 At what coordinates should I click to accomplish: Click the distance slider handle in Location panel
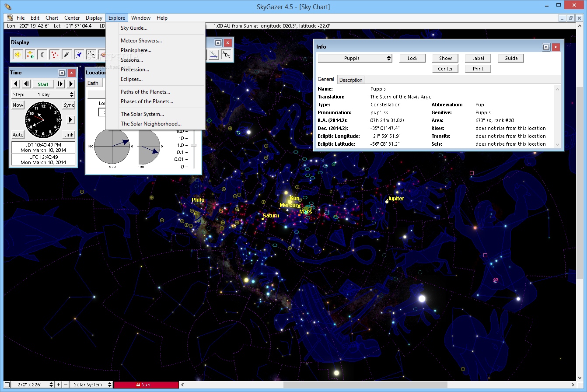click(194, 145)
